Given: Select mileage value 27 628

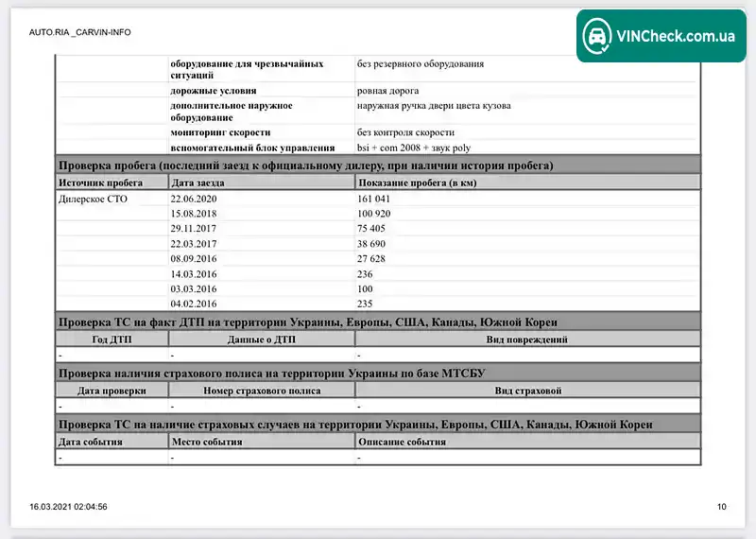Looking at the screenshot, I should [x=371, y=259].
